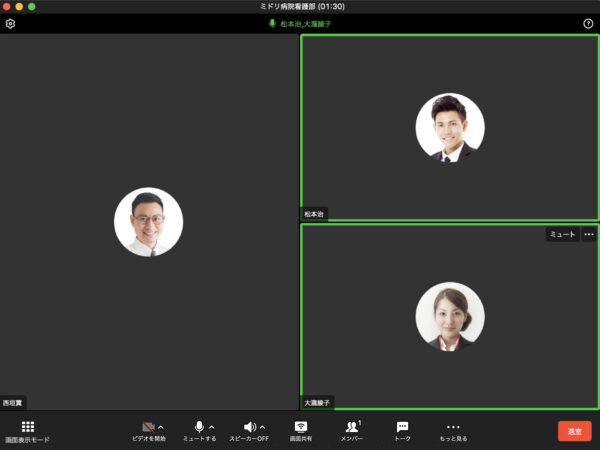Viewport: 600px width, 450px height.
Task: Leave the meeting with red 退室 button
Action: tap(574, 431)
